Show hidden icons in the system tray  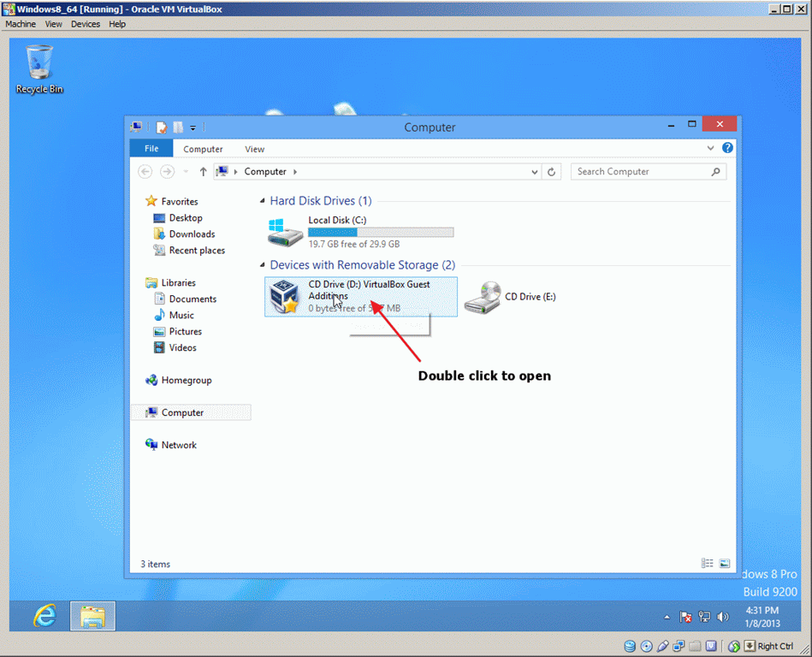pyautogui.click(x=667, y=616)
